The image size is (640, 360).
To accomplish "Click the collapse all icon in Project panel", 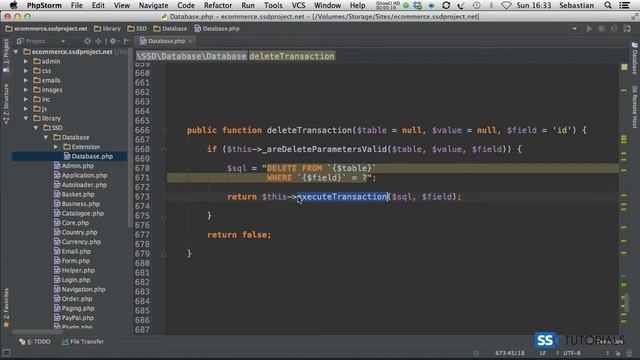I will tap(98, 41).
